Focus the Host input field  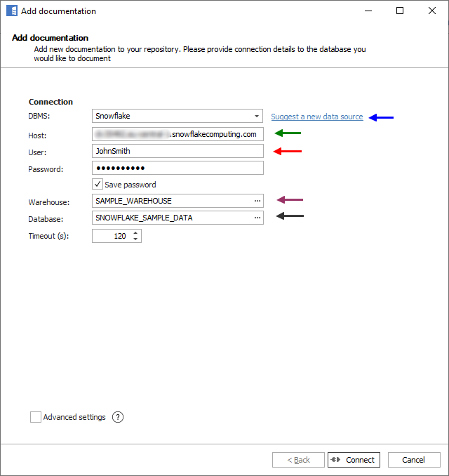coord(177,134)
